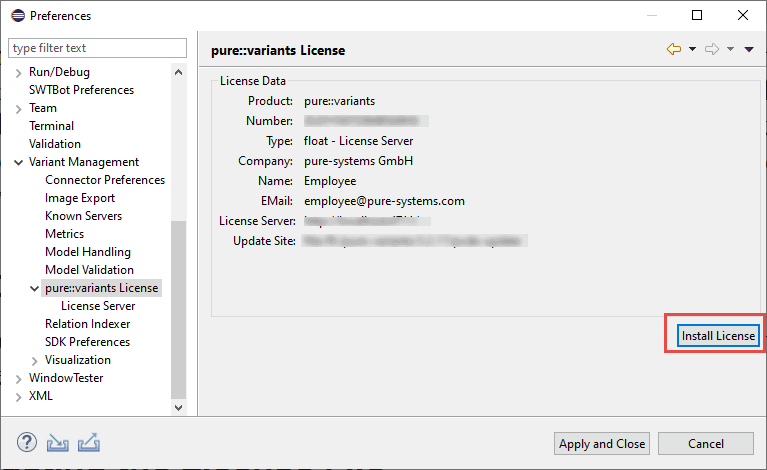Select Model Validation preference page
This screenshot has width=767, height=470.
coord(89,270)
